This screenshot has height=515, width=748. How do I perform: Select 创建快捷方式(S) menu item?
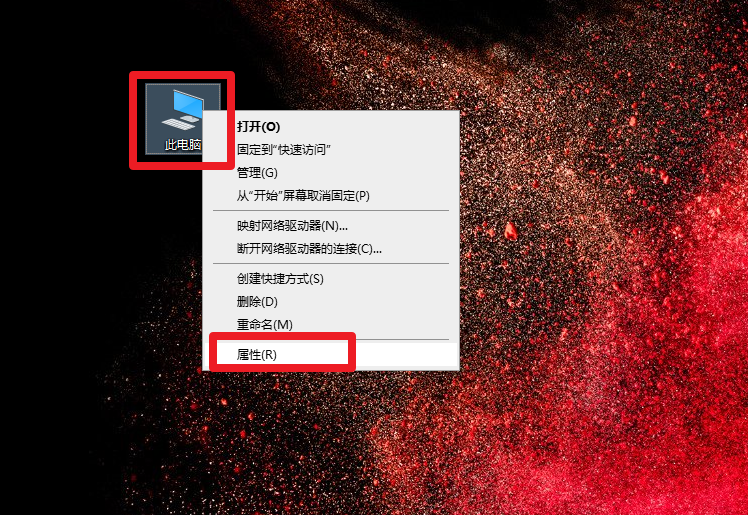click(331, 278)
